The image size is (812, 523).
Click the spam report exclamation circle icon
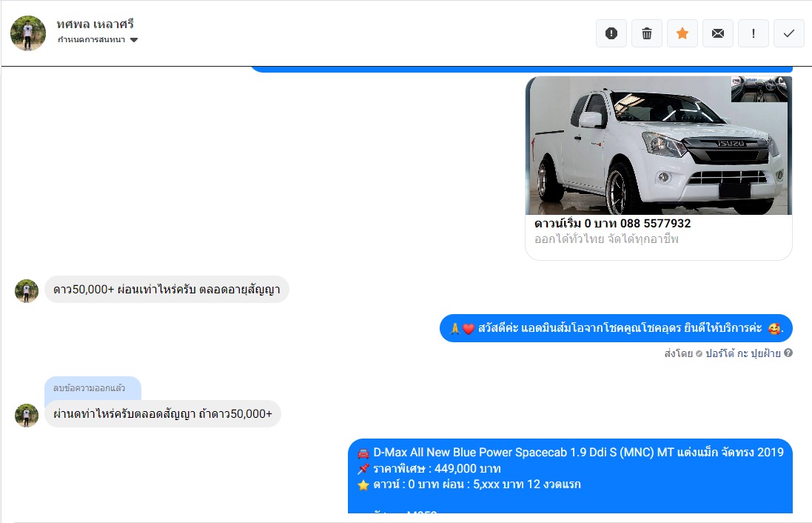(611, 33)
